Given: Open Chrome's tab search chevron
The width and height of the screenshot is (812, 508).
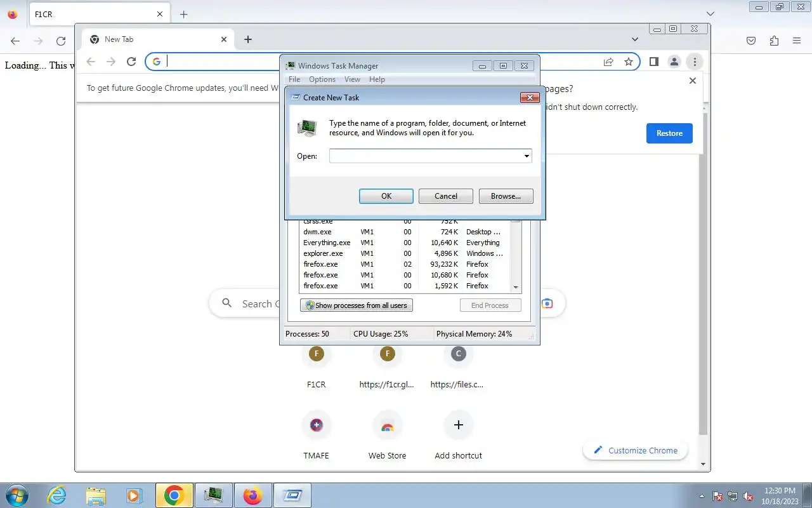Looking at the screenshot, I should pos(635,39).
